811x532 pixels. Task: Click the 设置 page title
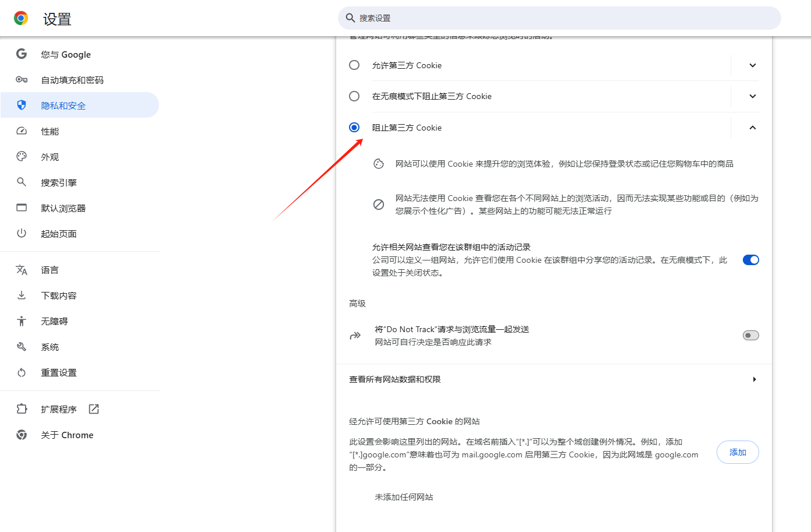click(x=57, y=19)
